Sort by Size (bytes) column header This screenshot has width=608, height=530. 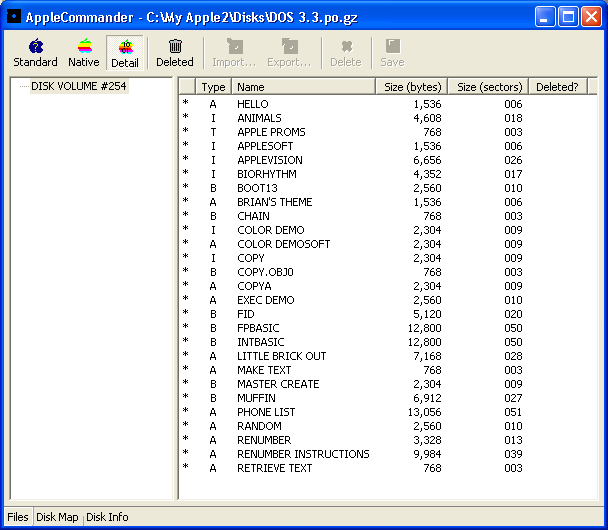(x=412, y=87)
